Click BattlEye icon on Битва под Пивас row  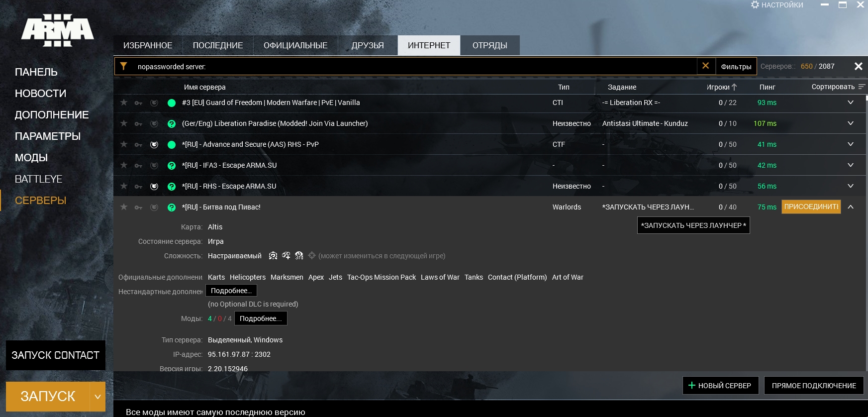(x=154, y=208)
